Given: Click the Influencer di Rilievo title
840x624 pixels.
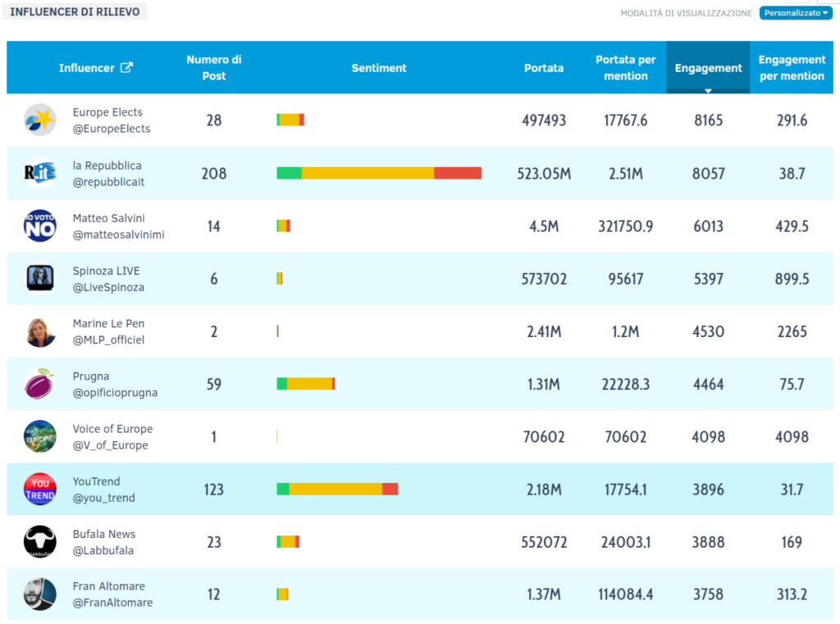Looking at the screenshot, I should [x=75, y=11].
